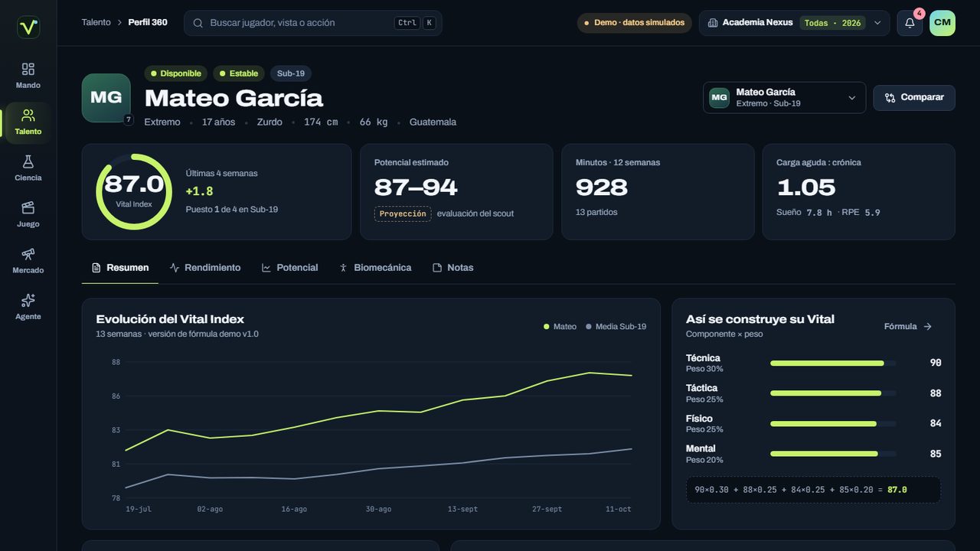Click the green V app logo

(x=28, y=28)
